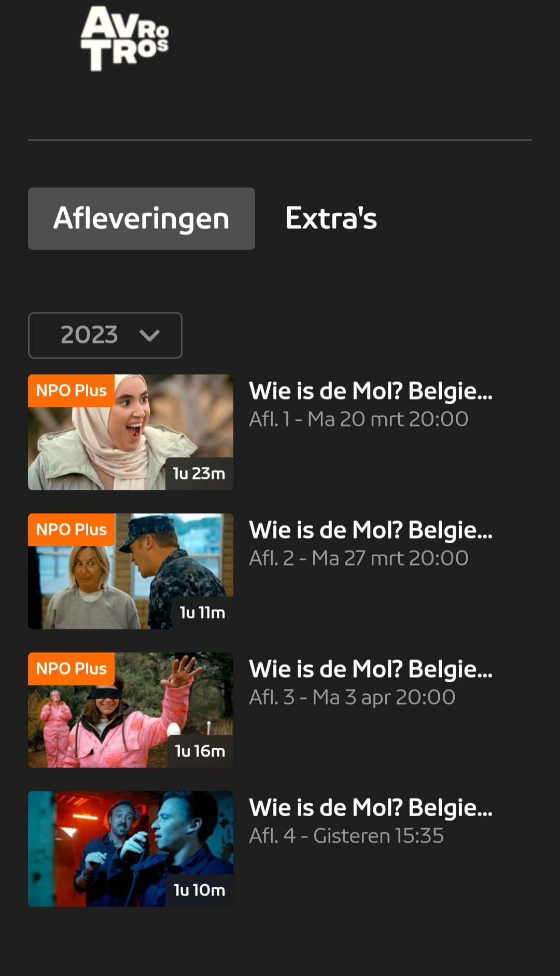Tap the AVROTROS broadcaster logo
Image resolution: width=560 pixels, height=976 pixels.
click(125, 39)
